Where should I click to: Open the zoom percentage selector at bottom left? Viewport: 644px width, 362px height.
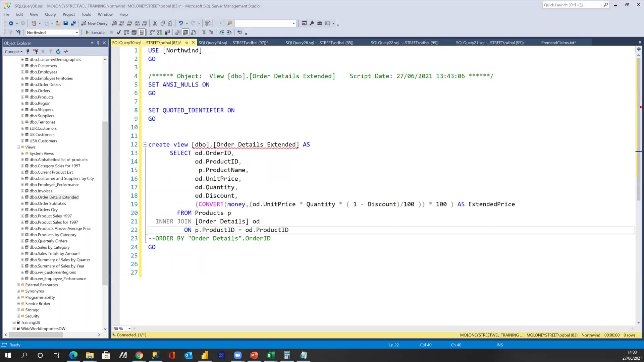[x=129, y=328]
